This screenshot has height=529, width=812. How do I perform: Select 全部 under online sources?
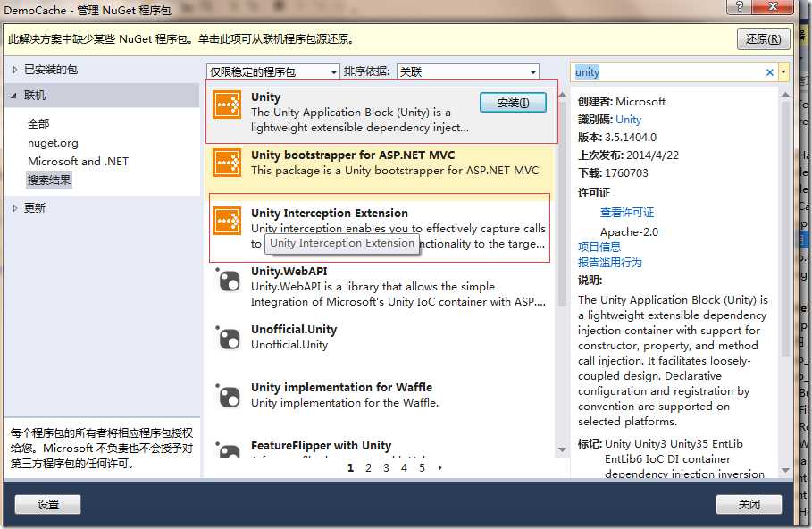tap(38, 124)
